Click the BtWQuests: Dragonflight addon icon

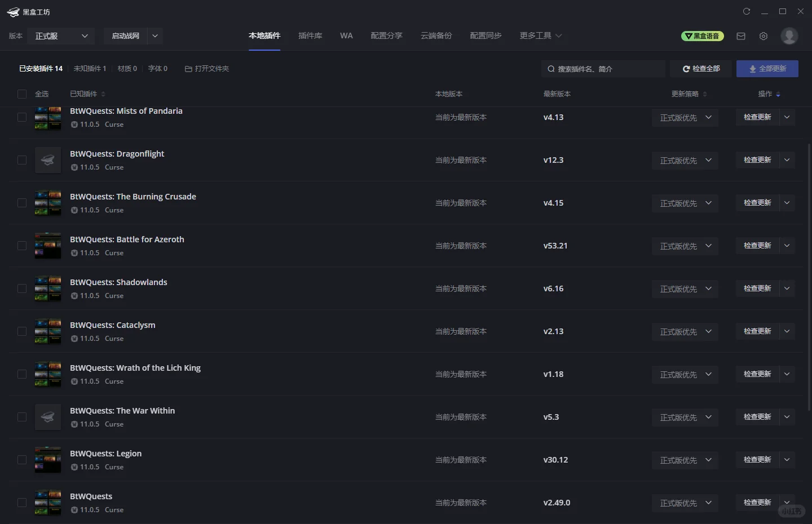click(48, 160)
